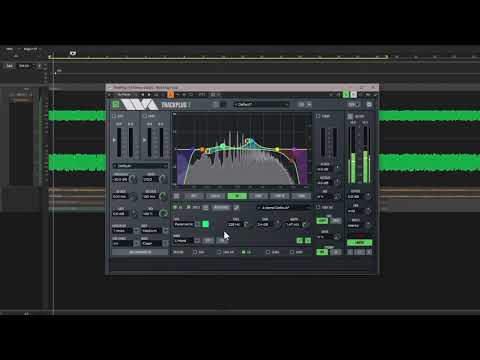Click the pencil-like icon in the EQ options row

236,208
